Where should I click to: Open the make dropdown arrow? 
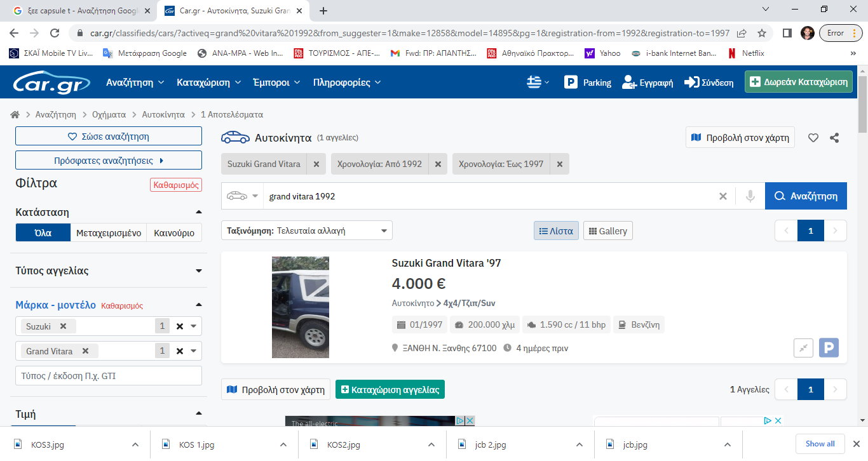click(194, 326)
